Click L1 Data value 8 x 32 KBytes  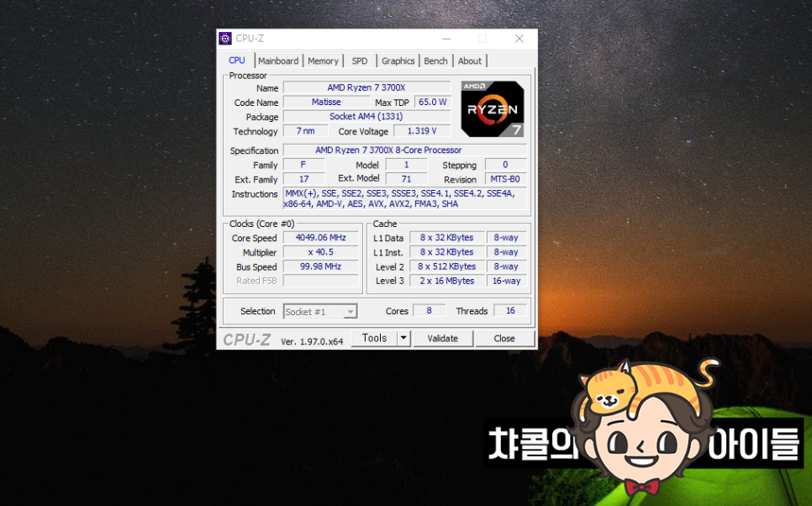(446, 238)
